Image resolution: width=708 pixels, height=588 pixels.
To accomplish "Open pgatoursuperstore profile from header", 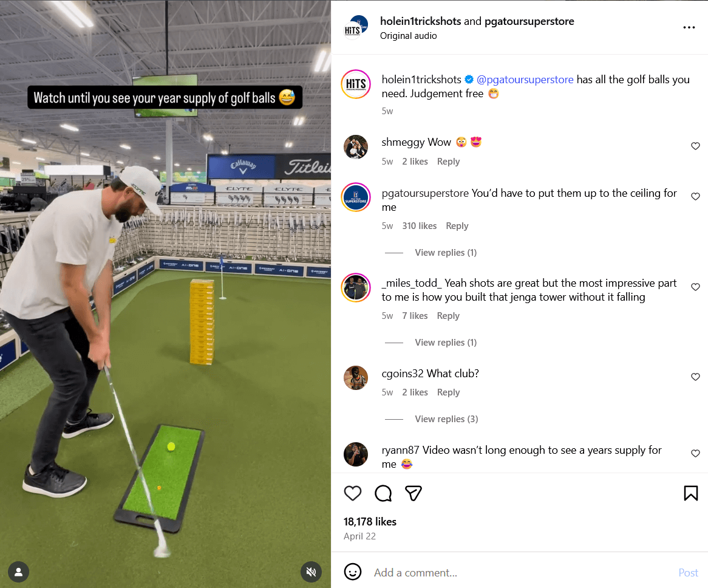I will (x=529, y=21).
